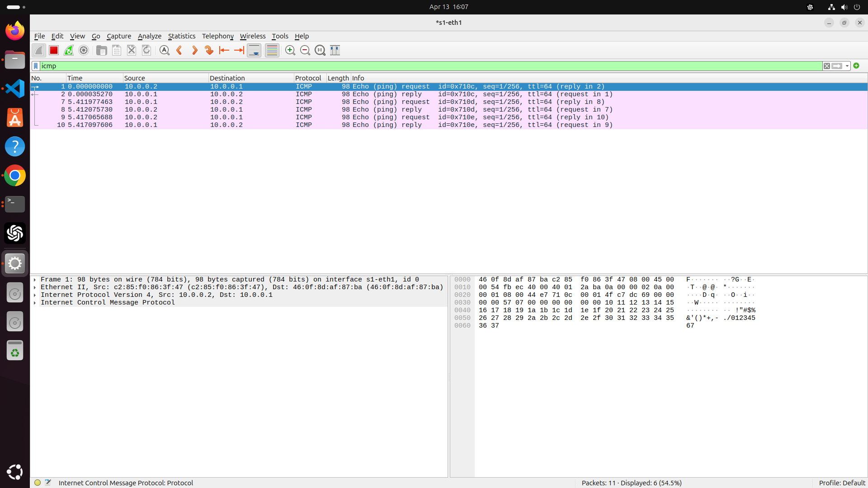Toggle auto-scroll during live capture
The width and height of the screenshot is (868, 488).
(254, 50)
